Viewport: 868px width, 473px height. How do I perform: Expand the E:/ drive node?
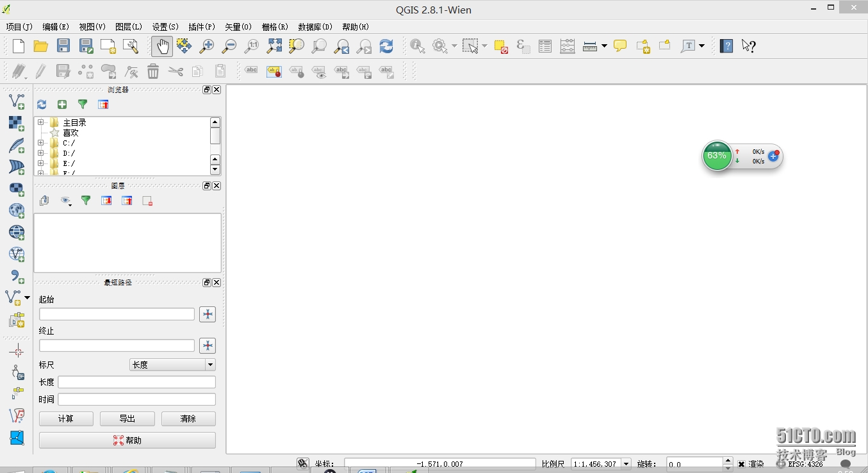click(41, 163)
